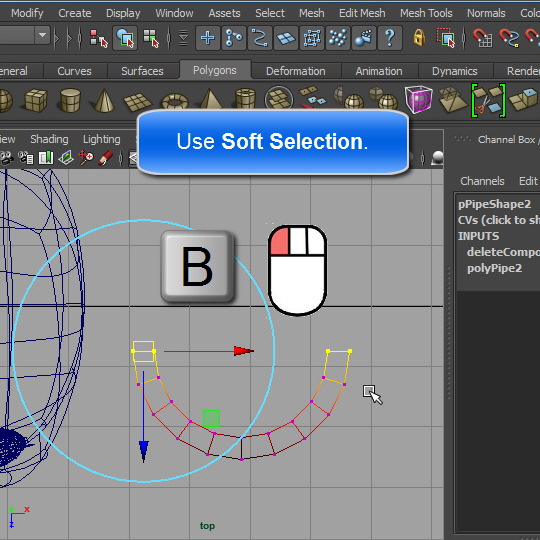Switch to the Animation shelf tab
540x540 pixels.
pyautogui.click(x=379, y=71)
